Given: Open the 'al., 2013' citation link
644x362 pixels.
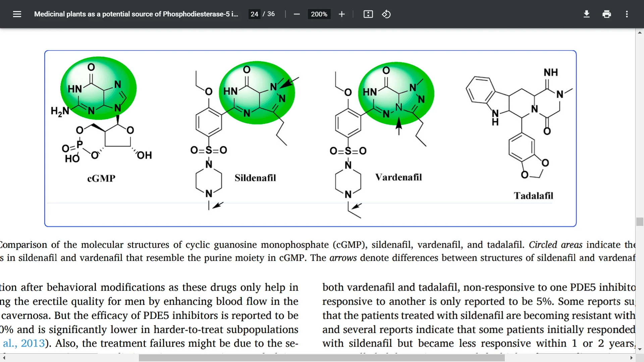Looking at the screenshot, I should [24, 343].
